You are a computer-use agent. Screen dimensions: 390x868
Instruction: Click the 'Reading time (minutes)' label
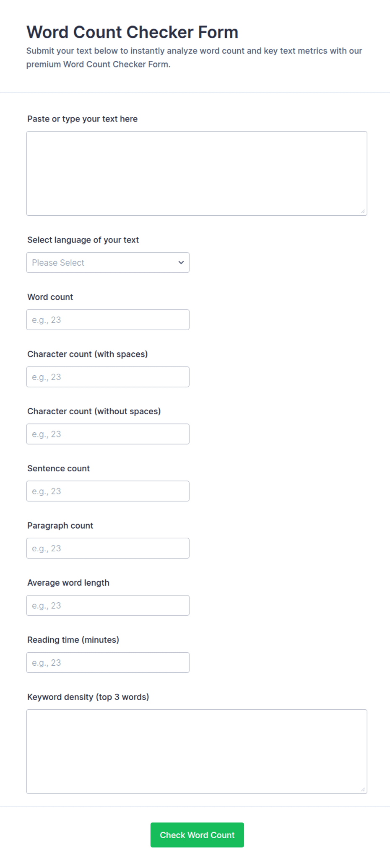[73, 640]
